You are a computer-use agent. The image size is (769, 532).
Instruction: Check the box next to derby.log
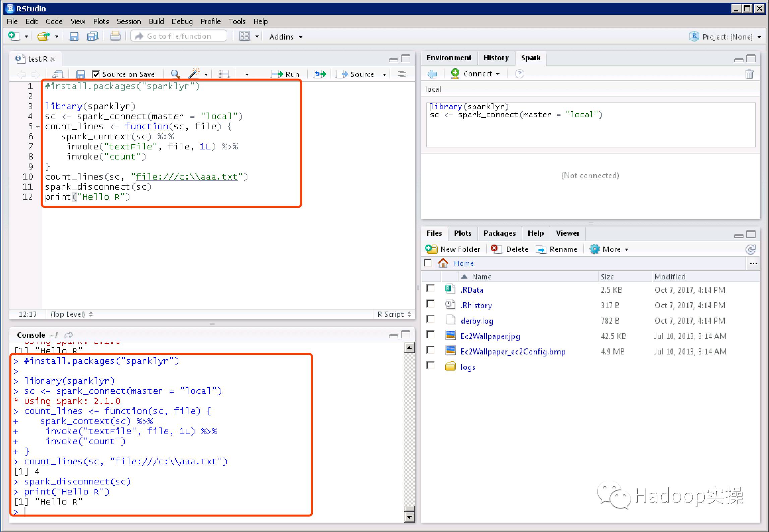(430, 320)
